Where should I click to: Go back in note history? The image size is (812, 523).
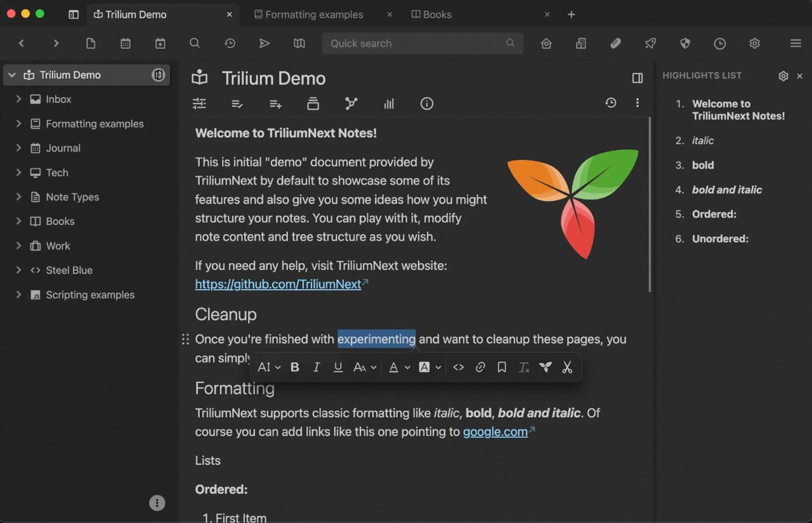click(x=22, y=43)
